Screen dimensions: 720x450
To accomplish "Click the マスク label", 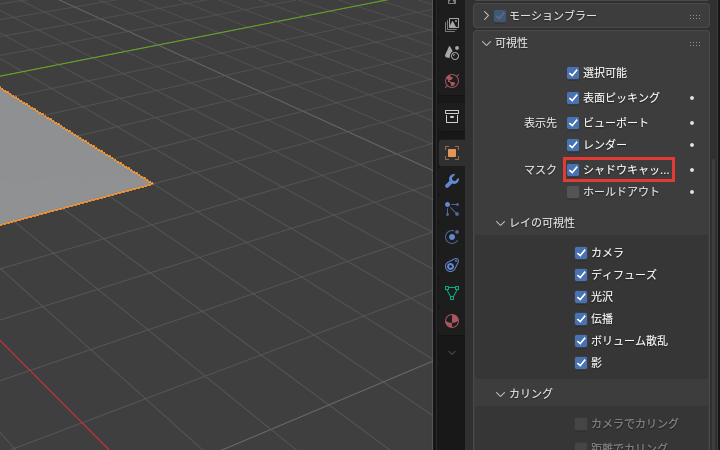I will click(x=540, y=170).
